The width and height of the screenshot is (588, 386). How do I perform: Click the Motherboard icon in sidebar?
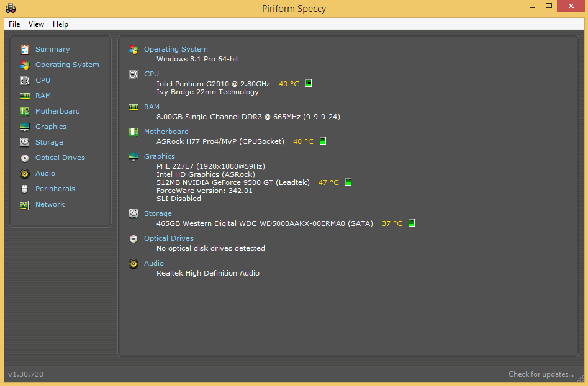point(25,111)
